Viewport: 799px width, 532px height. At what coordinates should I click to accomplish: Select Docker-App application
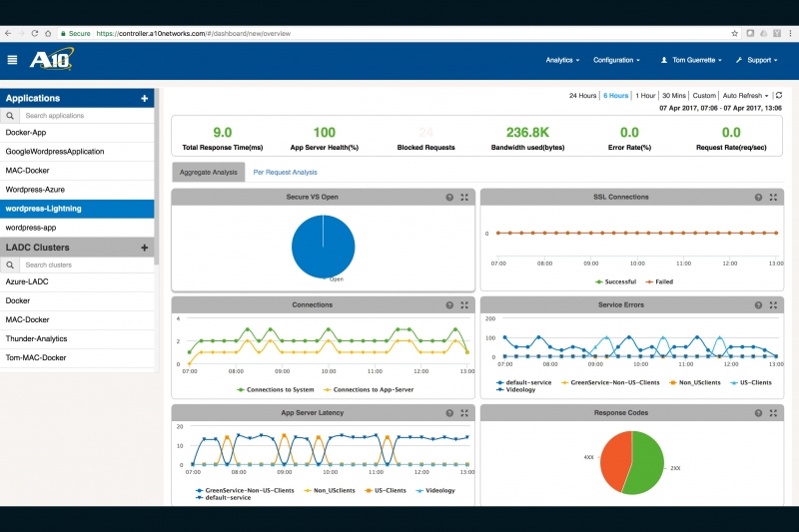(x=77, y=133)
